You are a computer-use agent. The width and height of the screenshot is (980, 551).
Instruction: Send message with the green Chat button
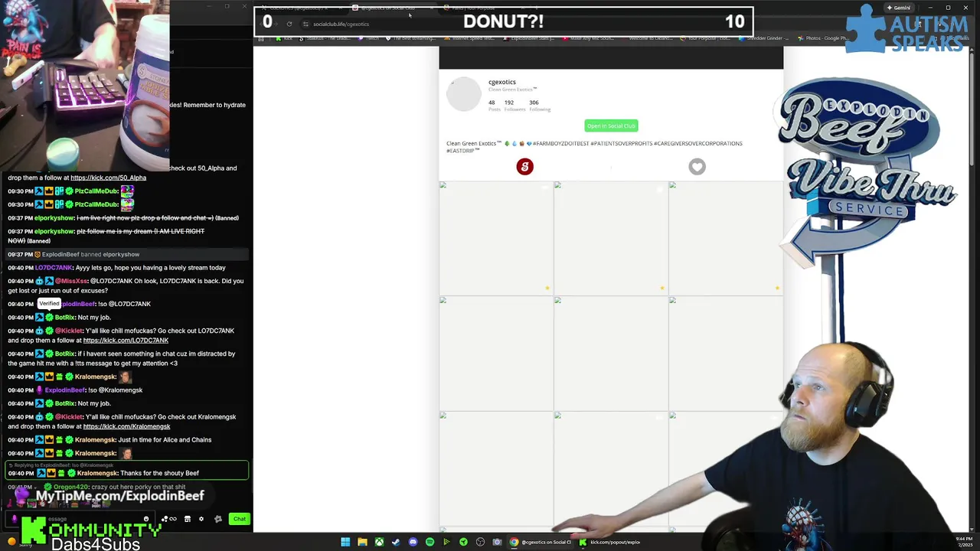[x=240, y=519]
